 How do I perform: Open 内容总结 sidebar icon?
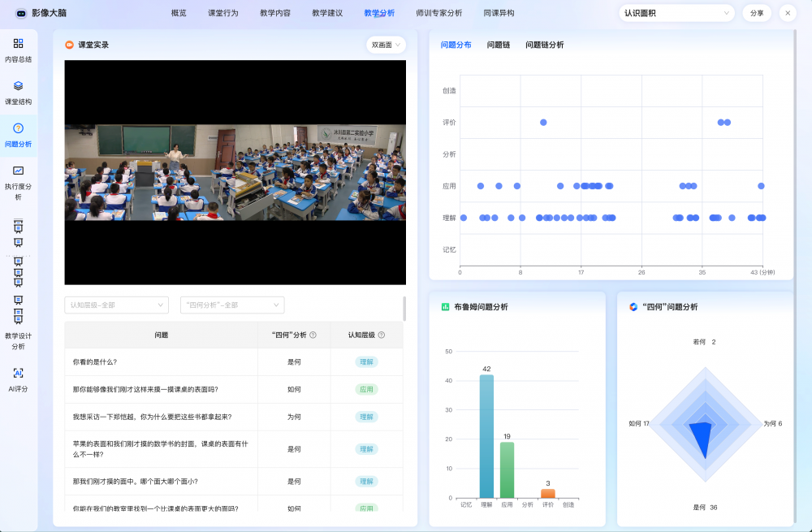pos(18,44)
